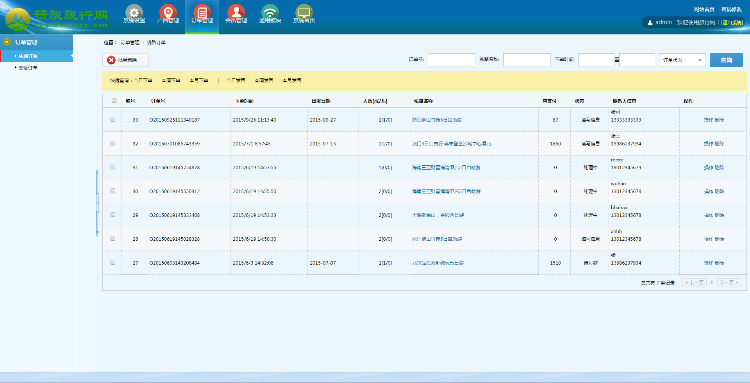This screenshot has height=383, width=750.
Task: Open the gray gear system settings icon
Action: pyautogui.click(x=134, y=11)
